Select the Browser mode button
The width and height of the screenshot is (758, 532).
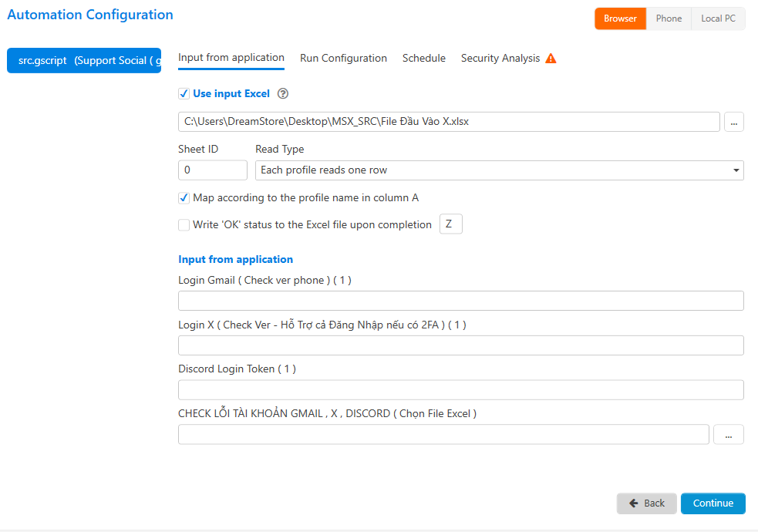(620, 19)
